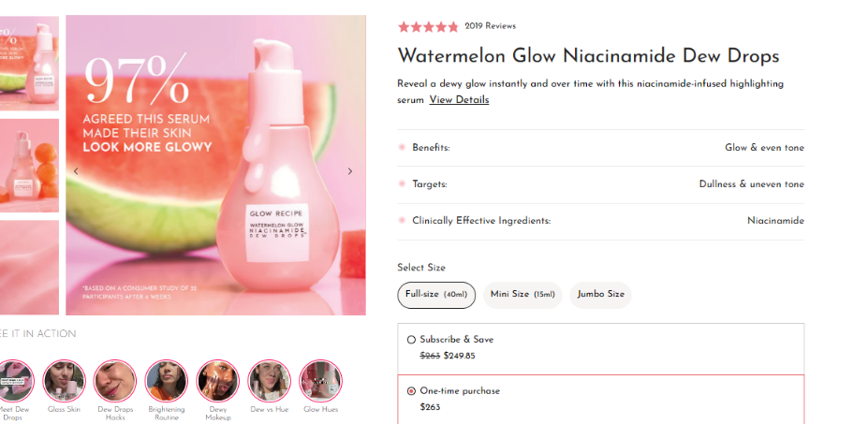Screen dimensions: 868x424
Task: Click the View Details link
Action: (x=460, y=100)
